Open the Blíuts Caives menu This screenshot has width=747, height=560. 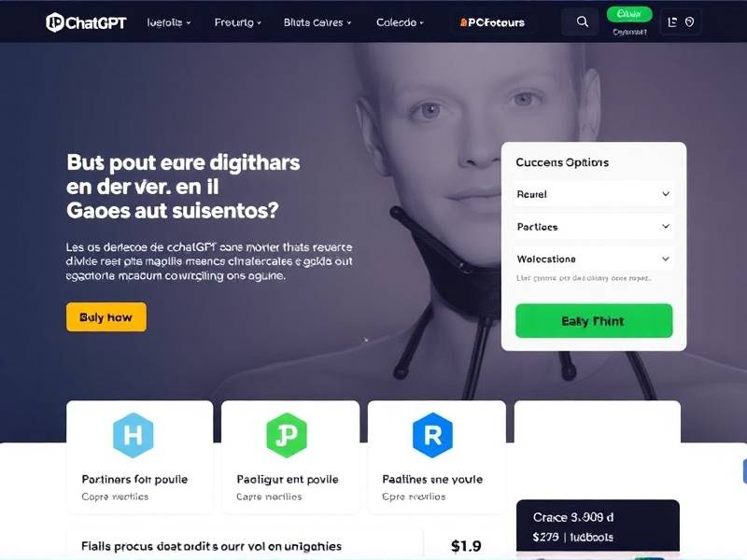point(317,22)
